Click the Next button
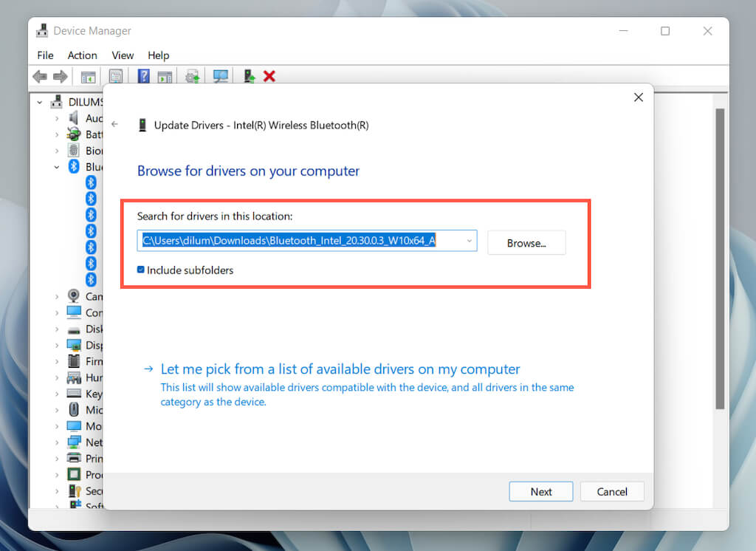 click(541, 491)
